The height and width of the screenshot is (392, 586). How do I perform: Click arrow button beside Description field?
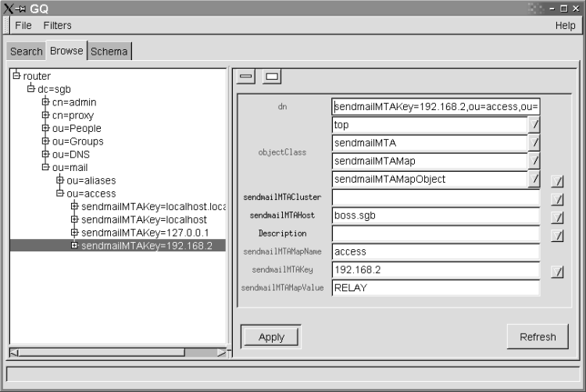pyautogui.click(x=556, y=234)
